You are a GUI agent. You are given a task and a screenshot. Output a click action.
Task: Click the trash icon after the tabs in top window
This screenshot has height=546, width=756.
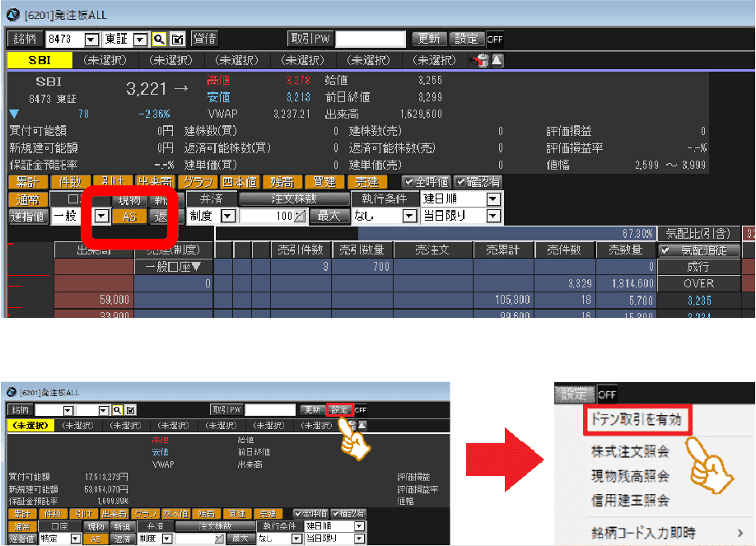coord(480,61)
